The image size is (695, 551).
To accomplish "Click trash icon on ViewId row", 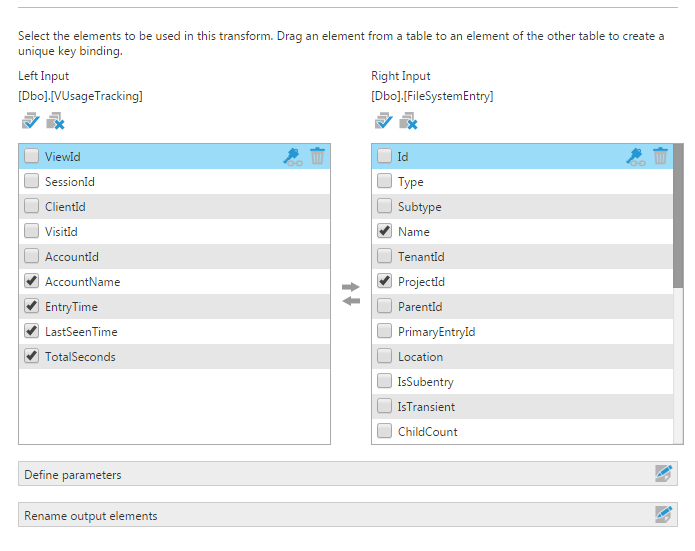I will (317, 156).
